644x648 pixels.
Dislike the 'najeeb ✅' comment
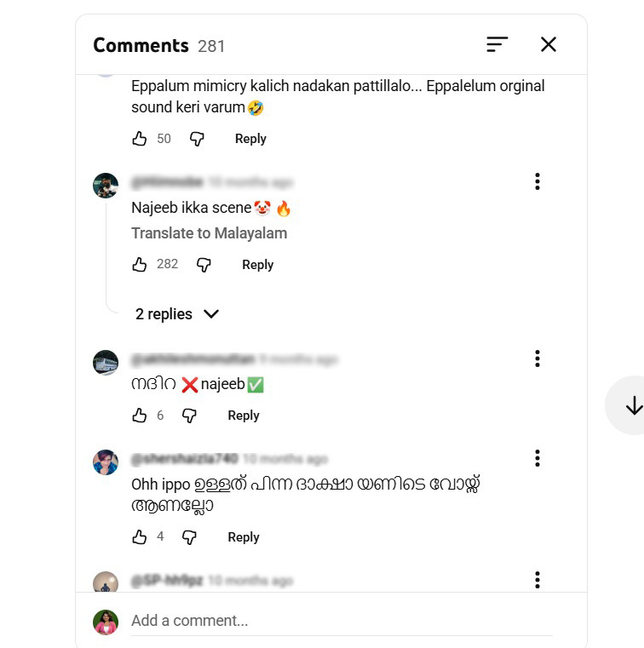click(x=189, y=416)
